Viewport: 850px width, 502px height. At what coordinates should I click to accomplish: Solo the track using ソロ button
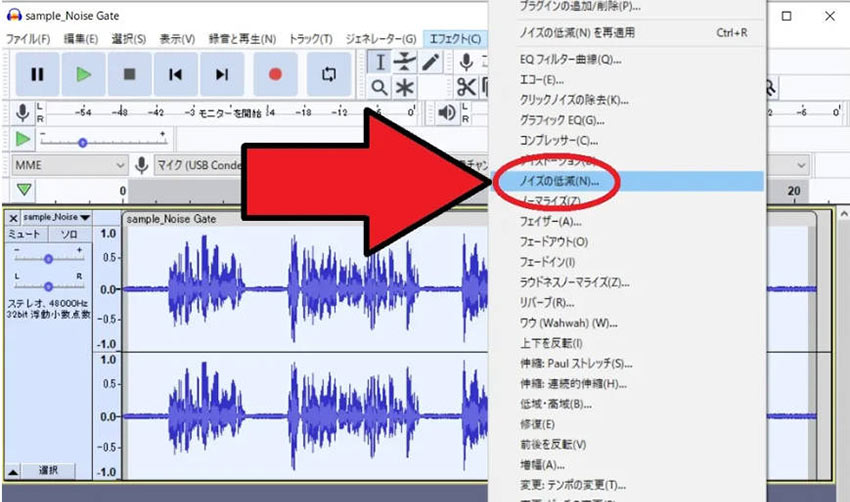coord(69,234)
